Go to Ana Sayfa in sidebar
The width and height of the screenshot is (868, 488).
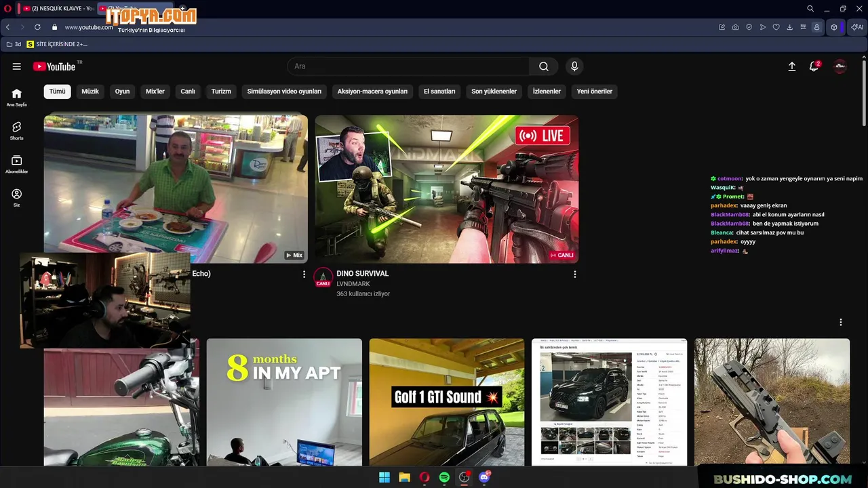[16, 98]
